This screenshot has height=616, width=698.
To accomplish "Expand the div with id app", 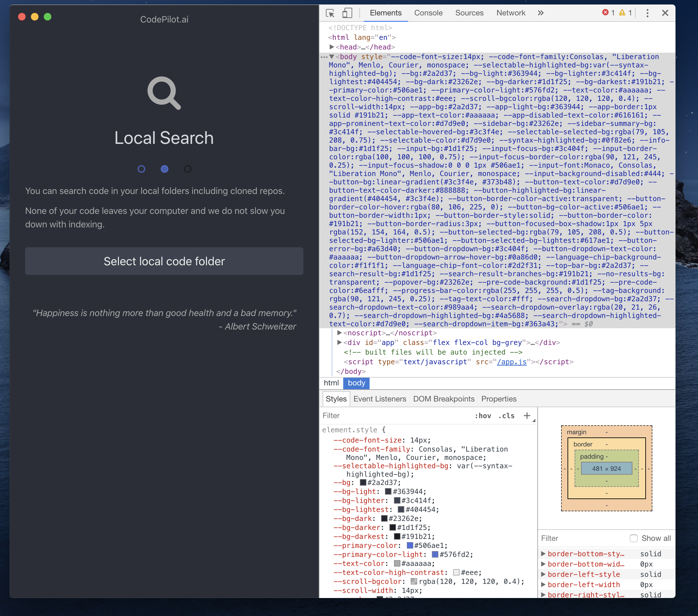I will click(x=339, y=343).
